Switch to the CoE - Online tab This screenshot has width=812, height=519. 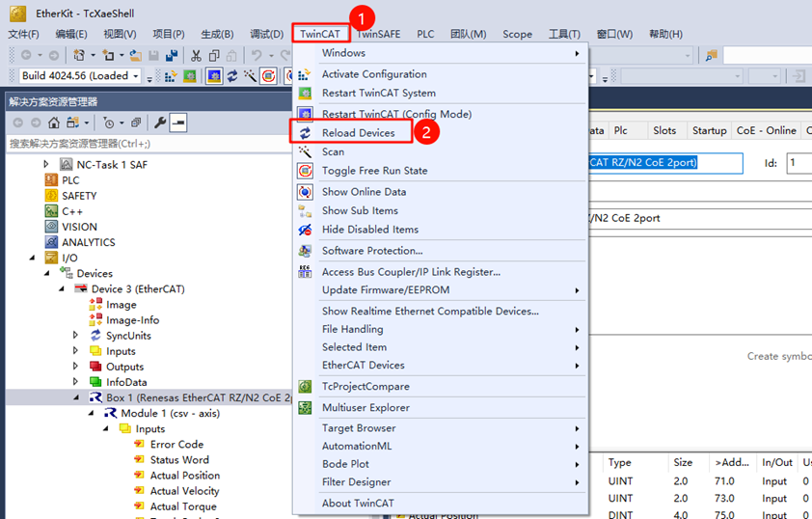click(x=766, y=130)
